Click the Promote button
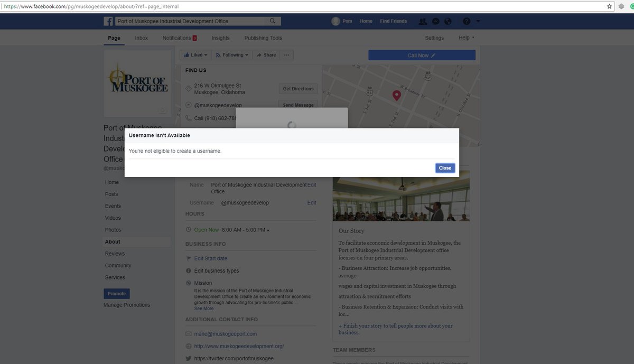 (117, 294)
